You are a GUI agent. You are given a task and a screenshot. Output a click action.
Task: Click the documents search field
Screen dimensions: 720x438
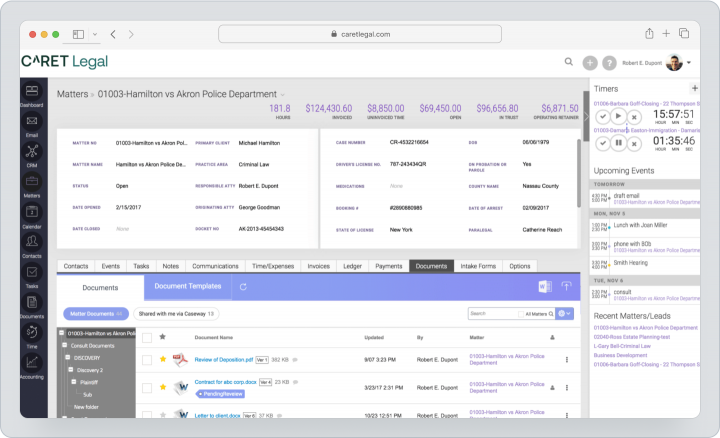(493, 314)
